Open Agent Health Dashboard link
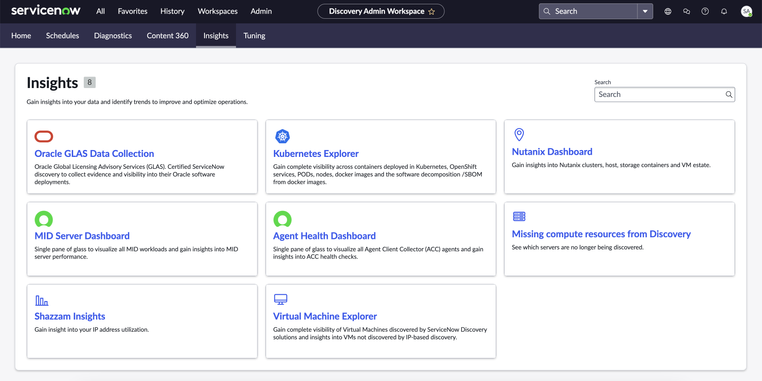Viewport: 762px width, 381px height. (325, 236)
